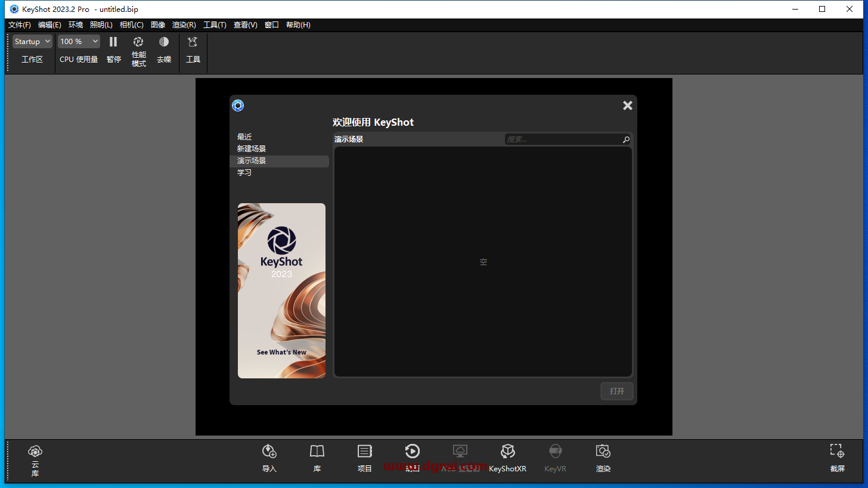Open the Tools (工具) toolbar icon

(193, 42)
